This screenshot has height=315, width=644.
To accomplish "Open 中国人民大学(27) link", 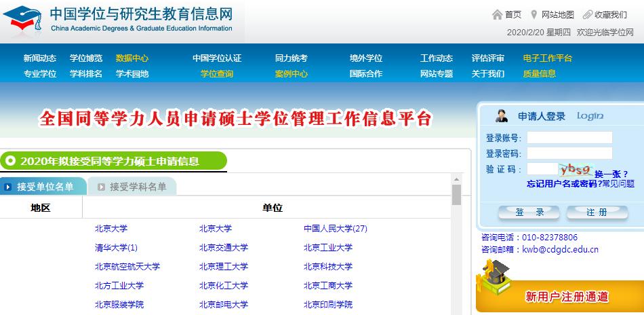I will 336,229.
